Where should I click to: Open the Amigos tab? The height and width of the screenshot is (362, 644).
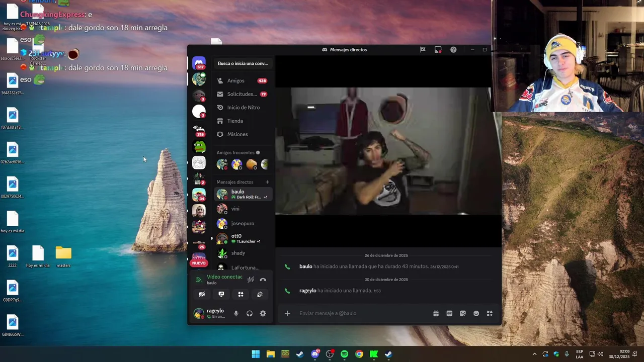pos(242,80)
